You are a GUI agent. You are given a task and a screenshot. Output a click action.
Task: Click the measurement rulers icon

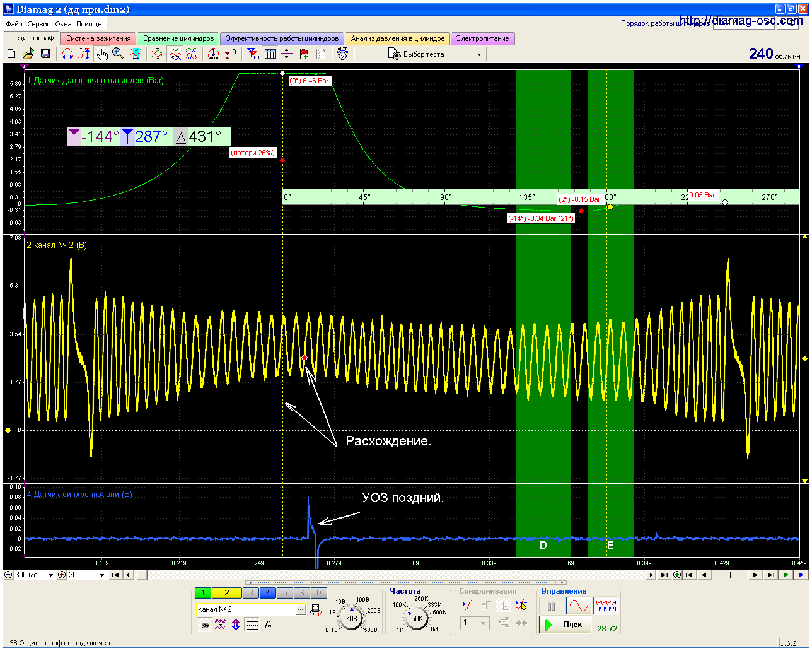(x=287, y=54)
